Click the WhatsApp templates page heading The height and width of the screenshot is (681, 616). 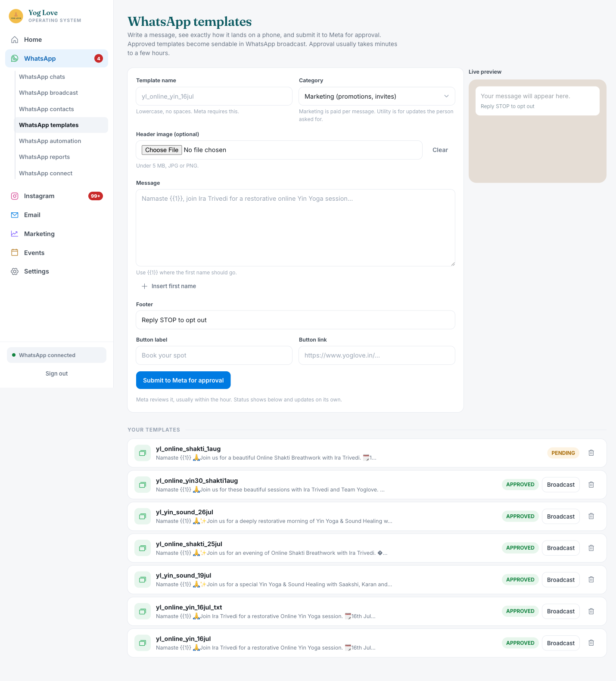pos(190,22)
